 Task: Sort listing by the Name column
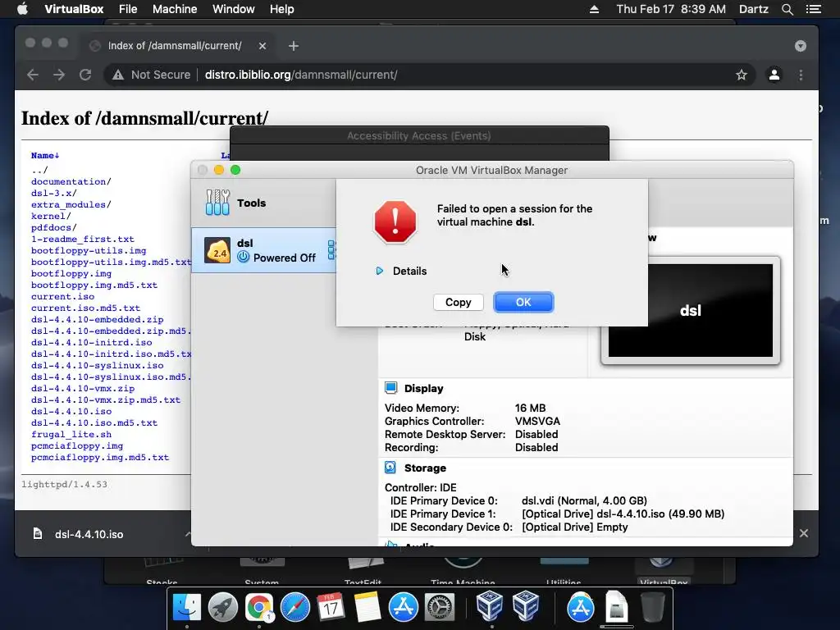[x=45, y=155]
